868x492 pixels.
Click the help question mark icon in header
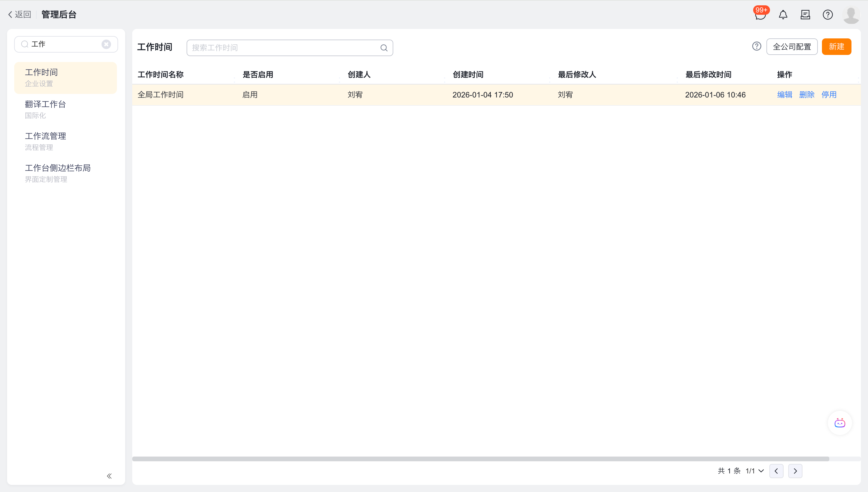coord(828,15)
